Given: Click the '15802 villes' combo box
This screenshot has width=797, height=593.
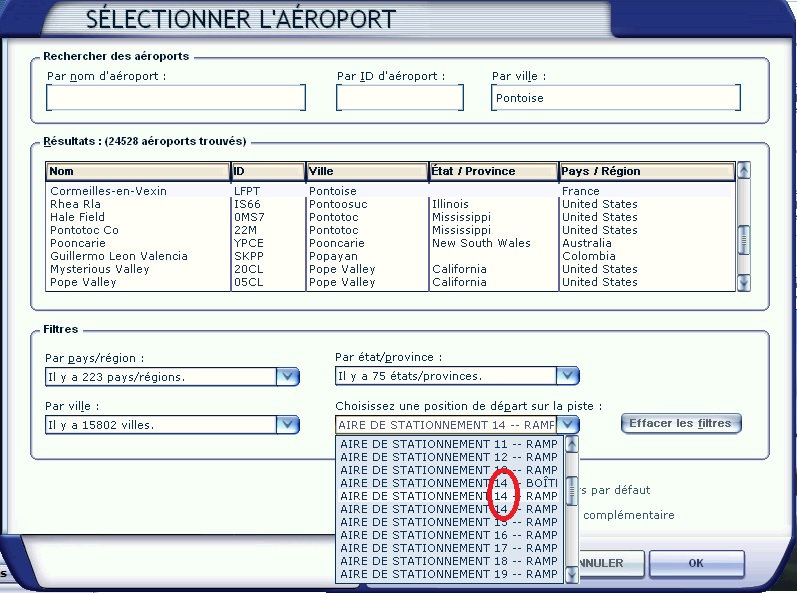Looking at the screenshot, I should click(172, 425).
